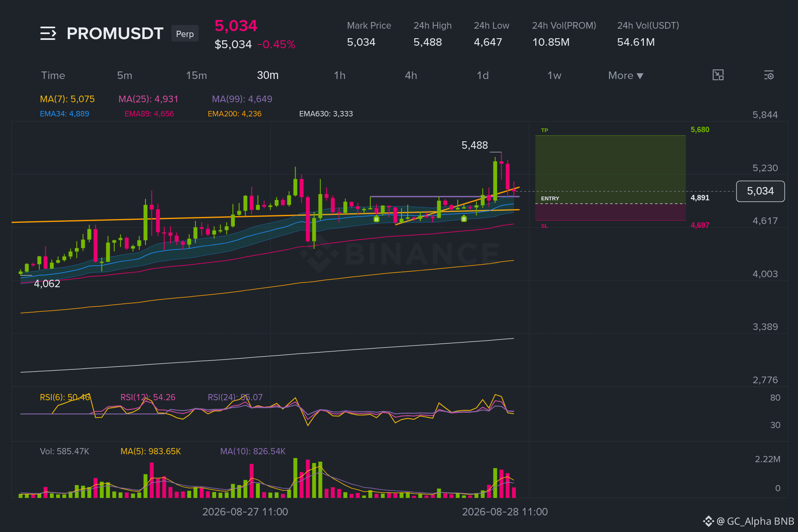Image resolution: width=798 pixels, height=532 pixels.
Task: Click the -0.45% price change
Action: [276, 44]
